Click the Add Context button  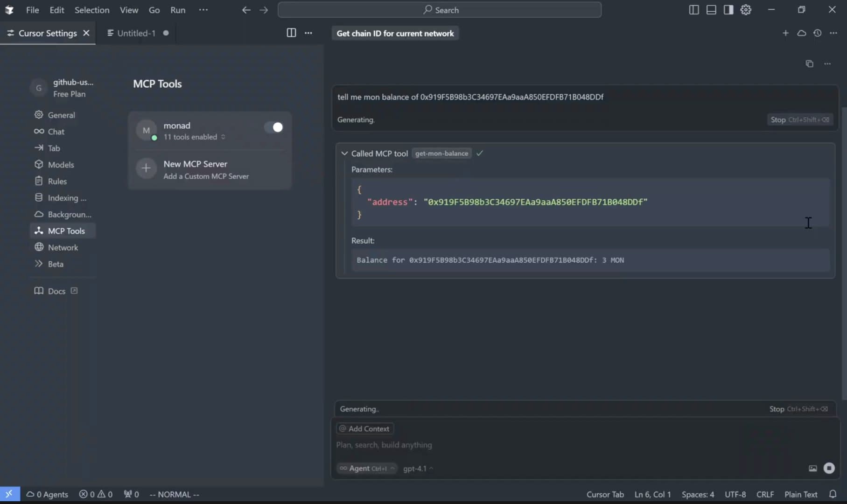[365, 428]
